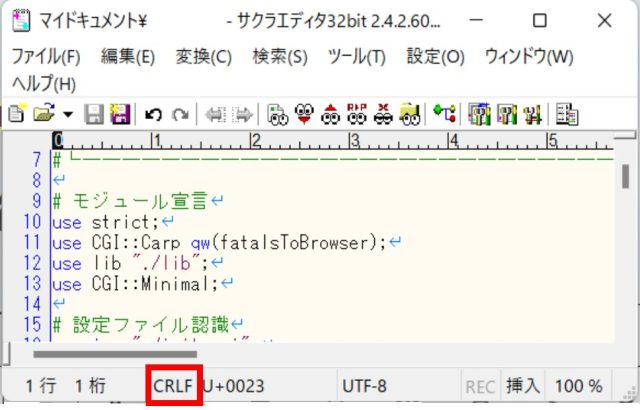Click line number 8 in the gutter
Viewport: 640px width, 410px height.
coord(37,180)
